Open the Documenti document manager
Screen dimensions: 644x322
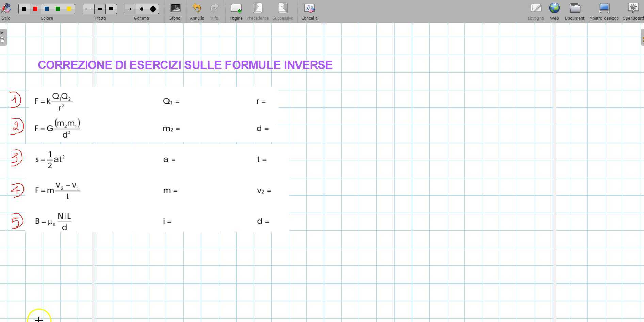575,9
